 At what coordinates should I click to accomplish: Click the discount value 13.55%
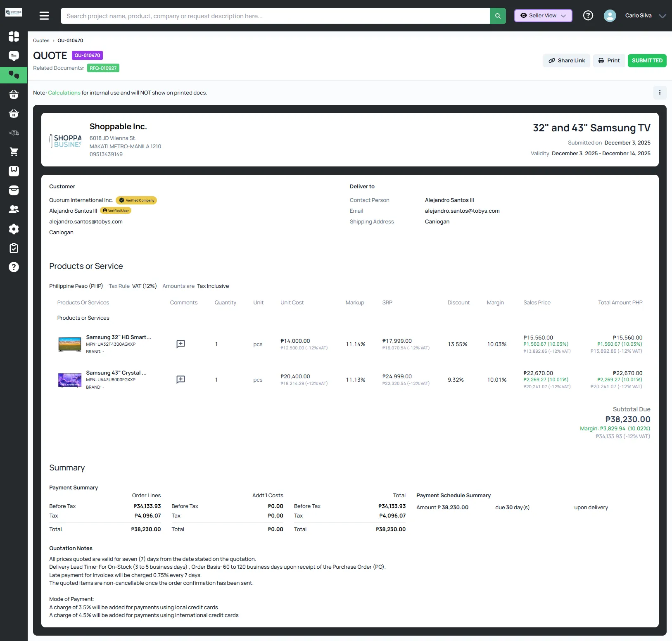[457, 344]
